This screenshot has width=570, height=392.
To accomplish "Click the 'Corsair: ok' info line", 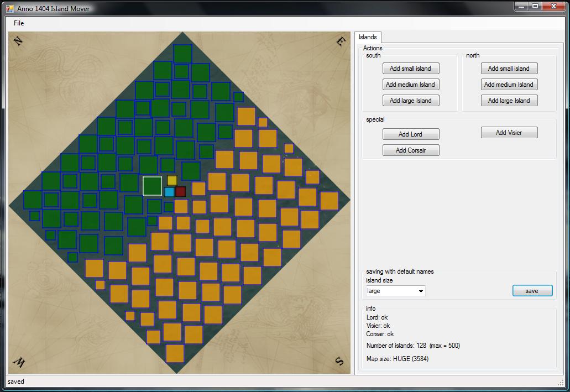I will [x=380, y=334].
